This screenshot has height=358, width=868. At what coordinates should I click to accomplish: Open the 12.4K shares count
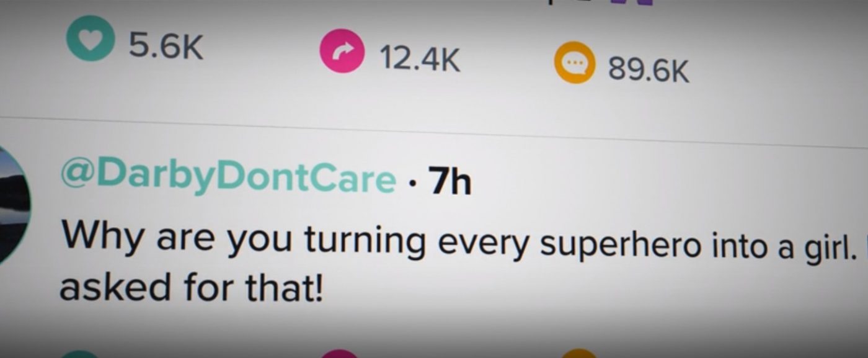(420, 58)
